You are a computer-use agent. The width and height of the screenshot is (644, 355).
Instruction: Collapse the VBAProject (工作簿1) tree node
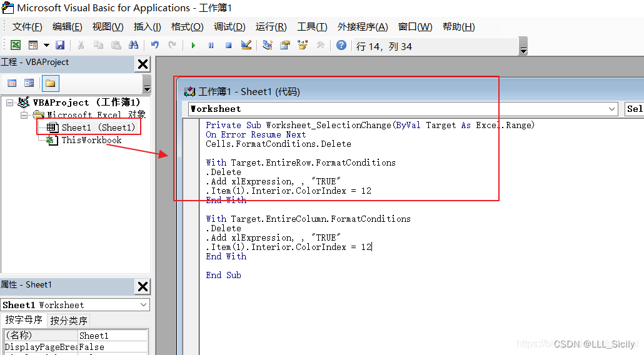[x=9, y=102]
